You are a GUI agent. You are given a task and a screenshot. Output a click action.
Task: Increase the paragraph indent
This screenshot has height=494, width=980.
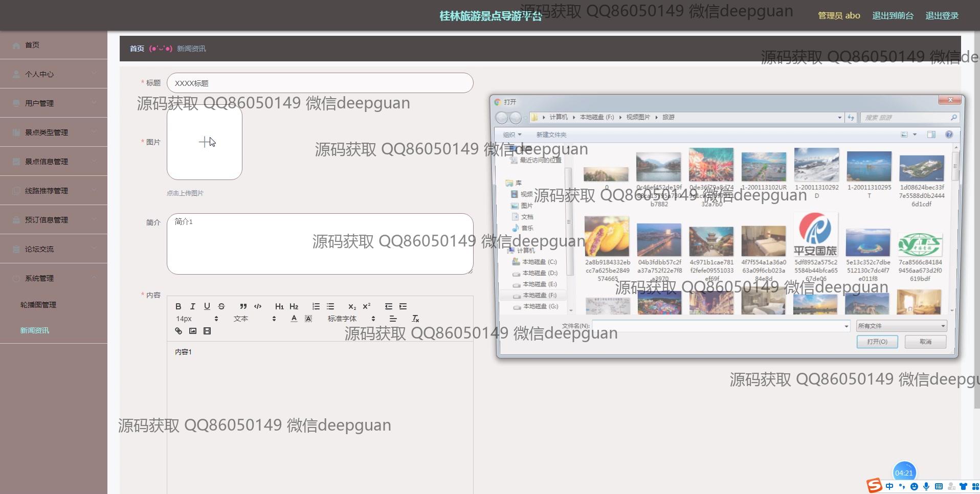click(x=403, y=306)
